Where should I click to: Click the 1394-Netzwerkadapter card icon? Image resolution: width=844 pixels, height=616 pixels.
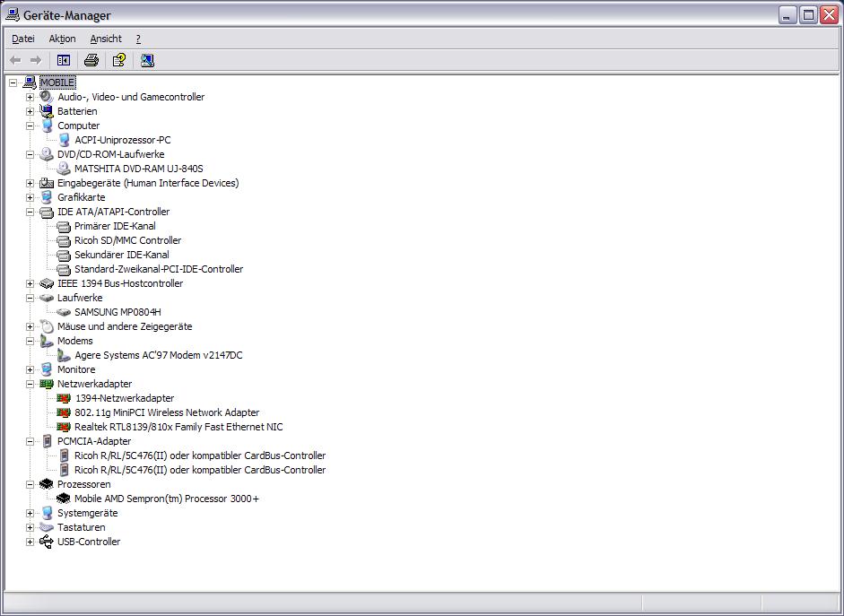(64, 398)
